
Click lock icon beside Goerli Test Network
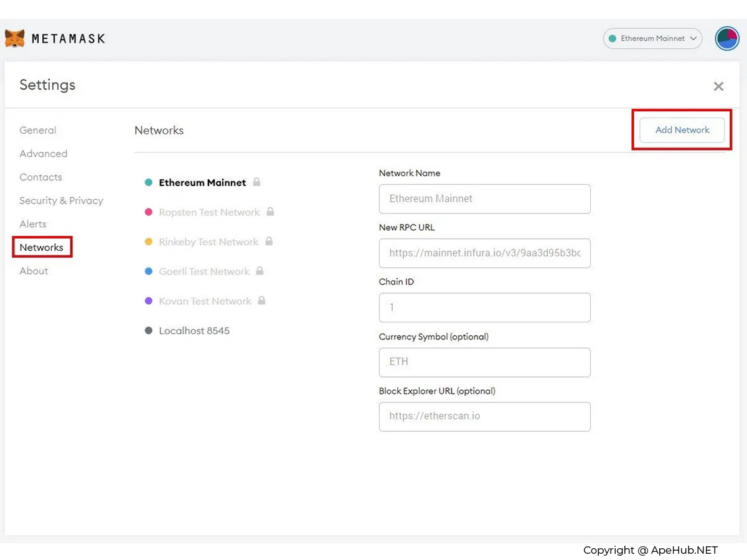click(x=260, y=271)
